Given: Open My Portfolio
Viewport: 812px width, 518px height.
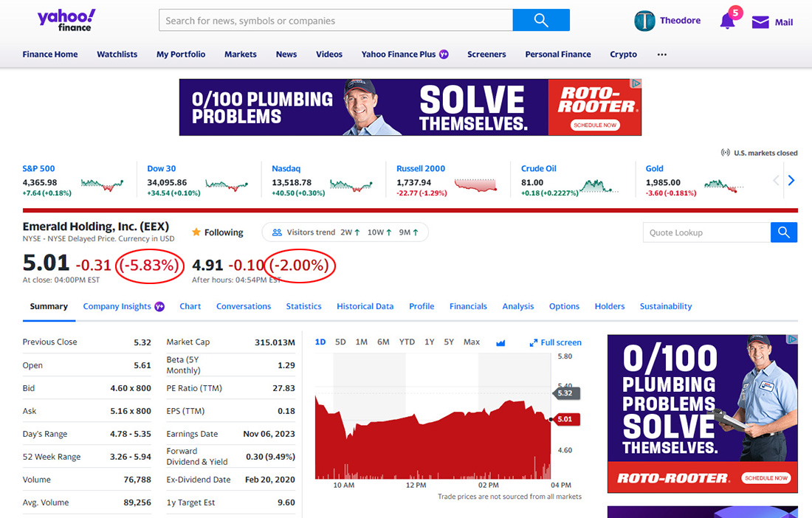Looking at the screenshot, I should click(x=181, y=55).
